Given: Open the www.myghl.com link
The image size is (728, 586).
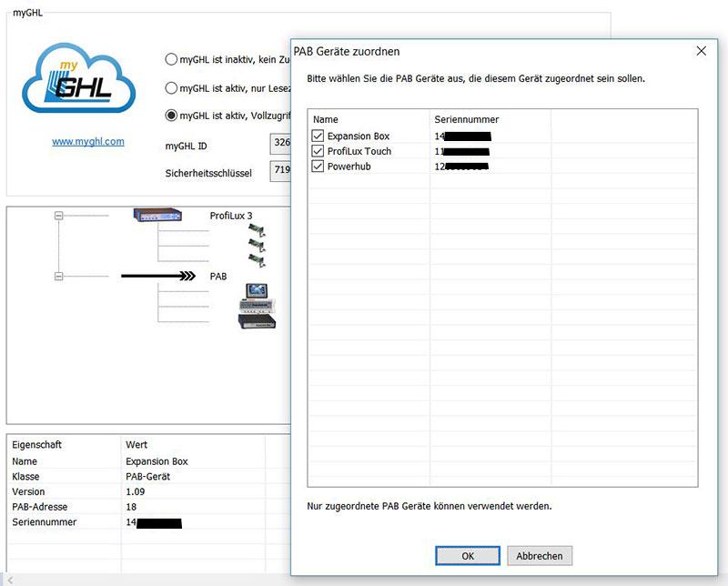Looking at the screenshot, I should 88,141.
